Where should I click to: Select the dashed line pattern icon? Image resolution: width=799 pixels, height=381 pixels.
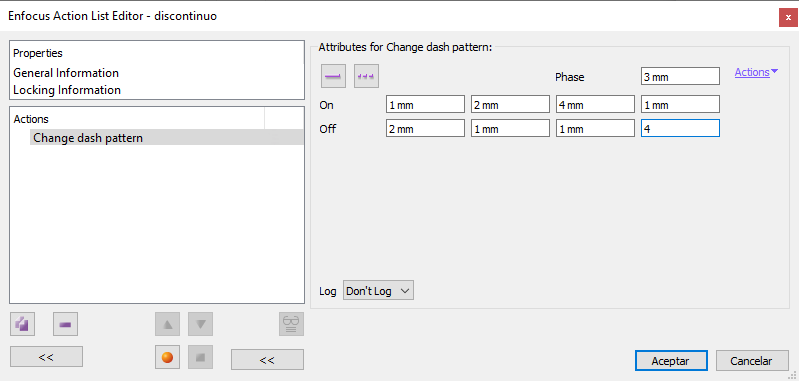click(x=366, y=76)
